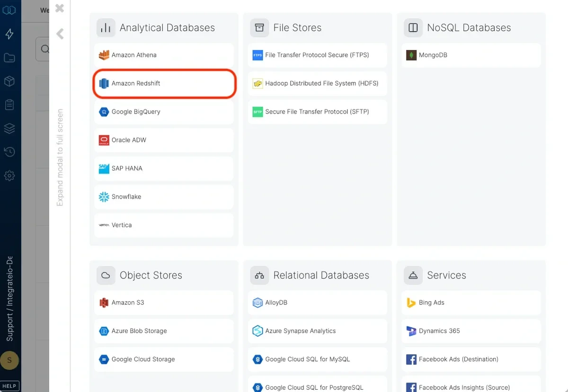The width and height of the screenshot is (568, 392).
Task: Open the S user avatar menu
Action: click(10, 360)
